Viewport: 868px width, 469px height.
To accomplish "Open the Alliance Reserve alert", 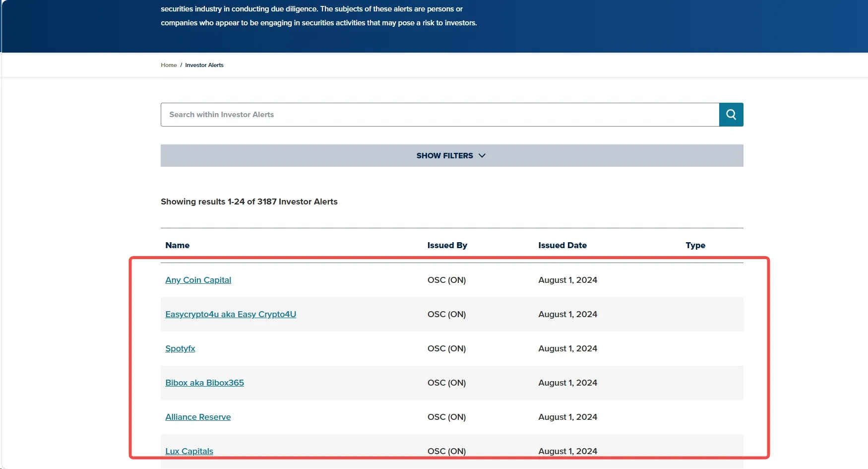I will point(198,417).
